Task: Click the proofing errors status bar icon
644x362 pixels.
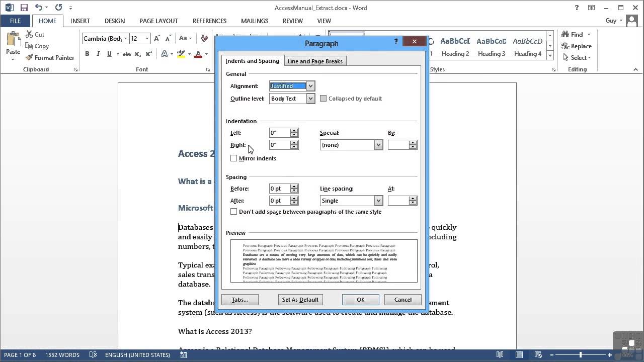Action: click(x=93, y=355)
